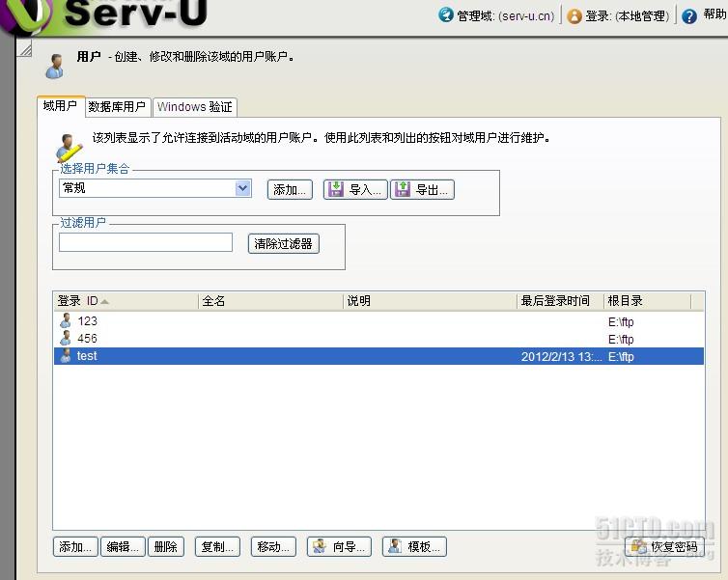Click the 登录 user icon in header
Screen dimensions: 728x580
pos(574,16)
